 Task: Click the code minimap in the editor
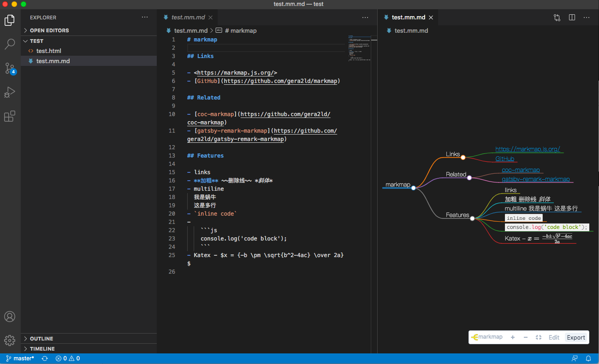pyautogui.click(x=358, y=48)
